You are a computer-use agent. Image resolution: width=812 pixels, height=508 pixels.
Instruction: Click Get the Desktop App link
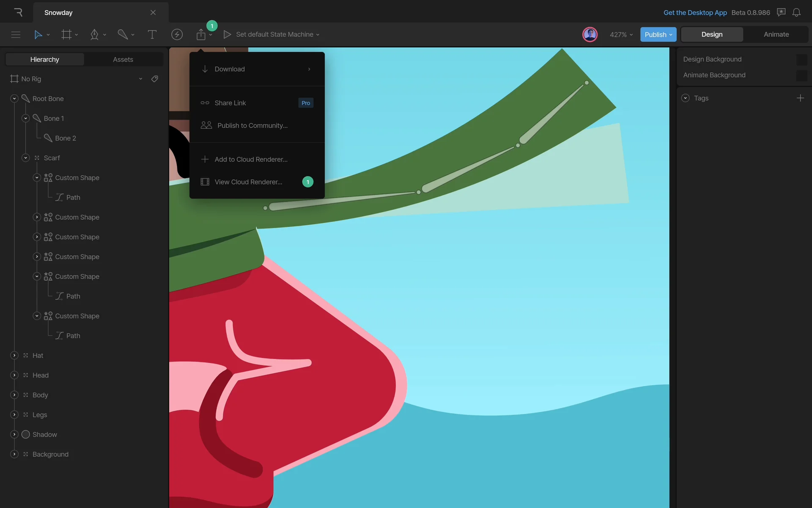tap(695, 13)
